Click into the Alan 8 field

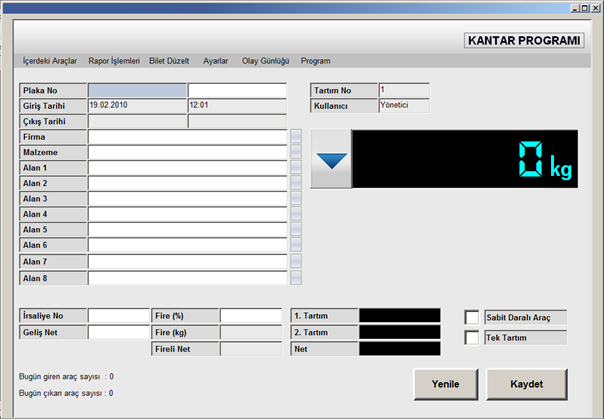[188, 278]
